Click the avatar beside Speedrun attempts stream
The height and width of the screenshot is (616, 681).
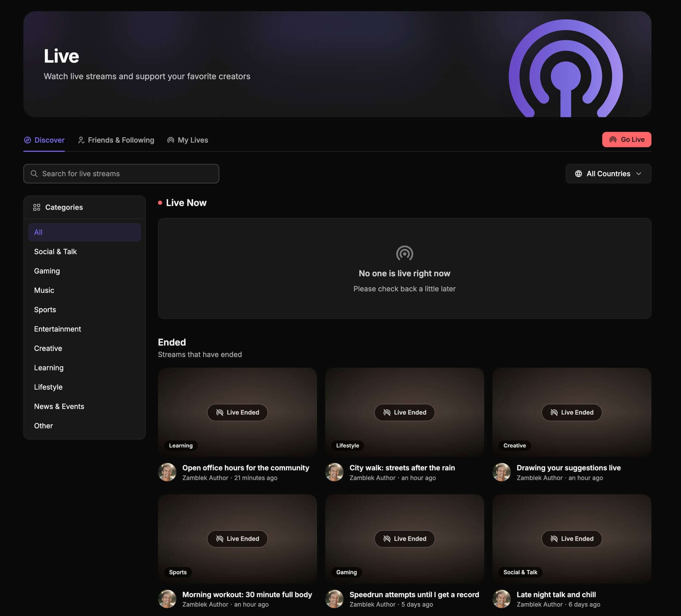(x=335, y=599)
